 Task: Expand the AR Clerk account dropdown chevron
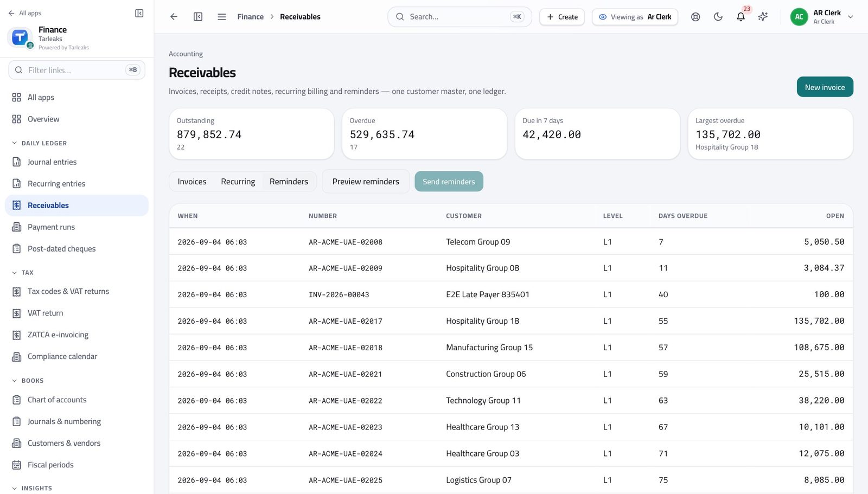(x=851, y=17)
